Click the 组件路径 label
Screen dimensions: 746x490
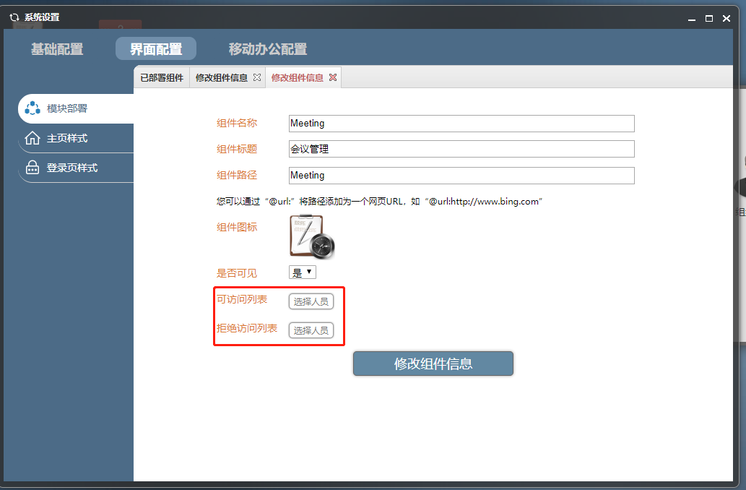tap(237, 175)
